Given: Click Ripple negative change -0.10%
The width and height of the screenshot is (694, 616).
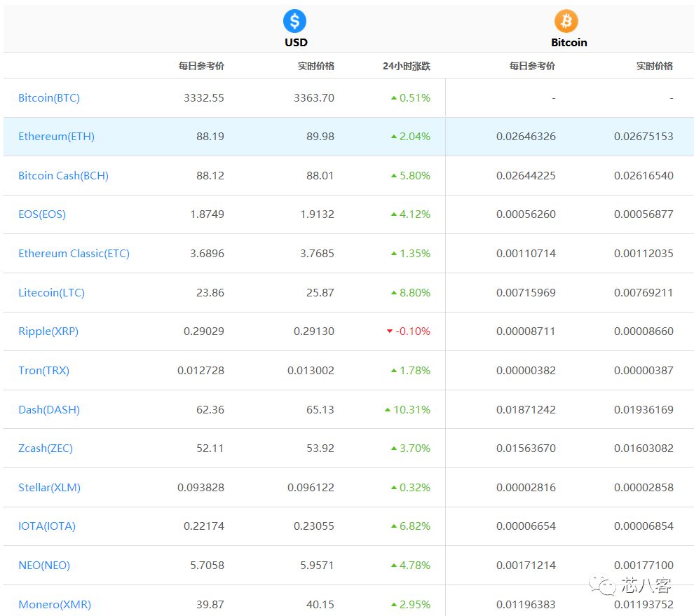Looking at the screenshot, I should click(x=409, y=331).
